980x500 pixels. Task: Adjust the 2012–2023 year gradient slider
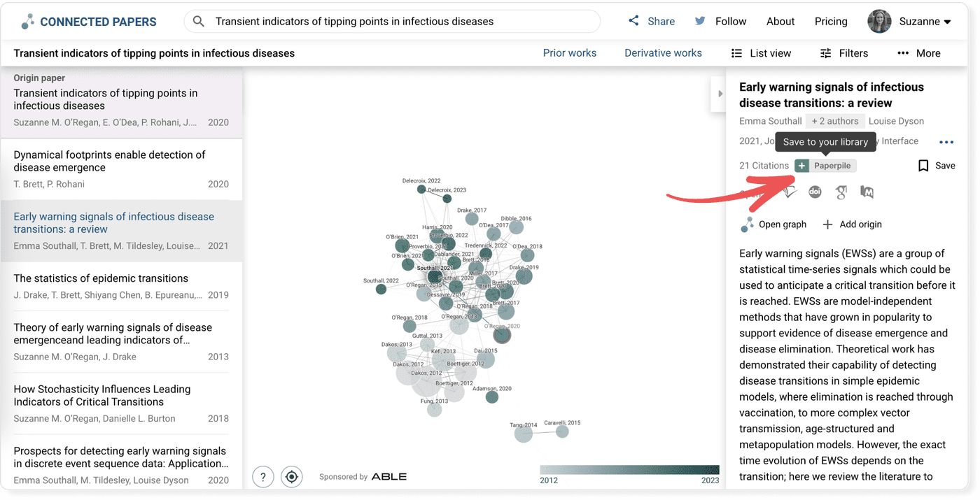click(629, 469)
